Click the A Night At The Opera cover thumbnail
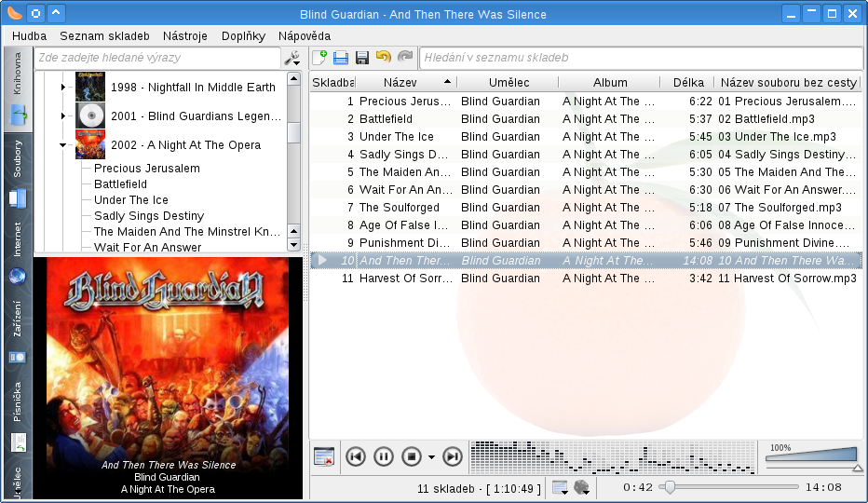This screenshot has width=868, height=503. pyautogui.click(x=90, y=144)
